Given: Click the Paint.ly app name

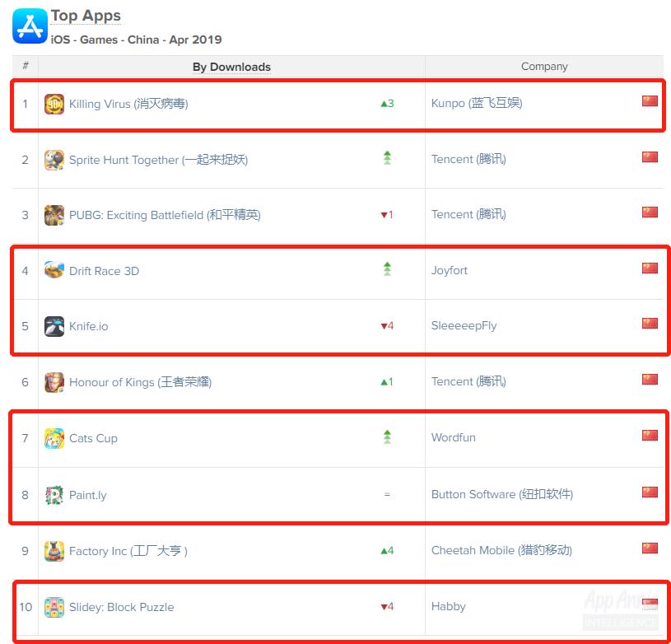Looking at the screenshot, I should [88, 495].
